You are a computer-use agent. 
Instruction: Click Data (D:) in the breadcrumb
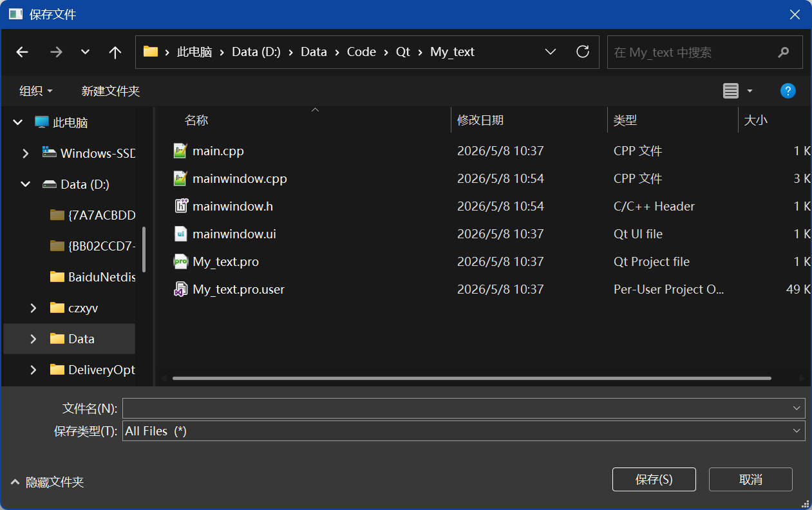(x=256, y=52)
